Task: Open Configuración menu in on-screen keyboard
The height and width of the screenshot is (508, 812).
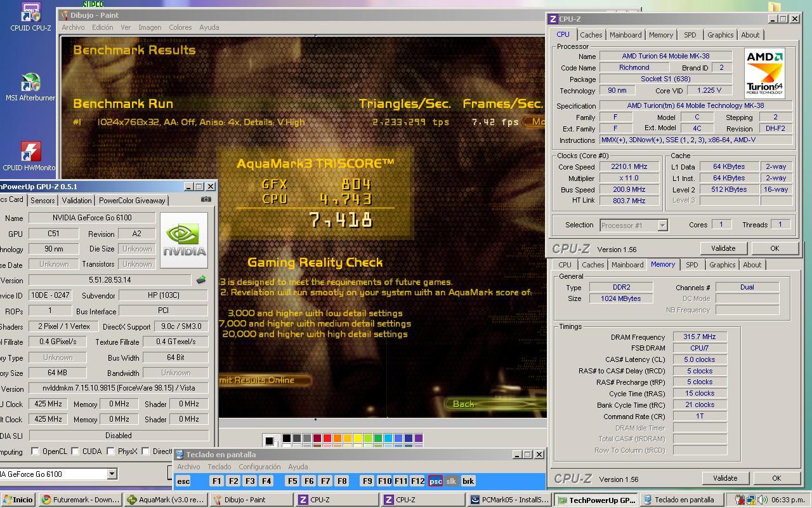Action: [259, 467]
